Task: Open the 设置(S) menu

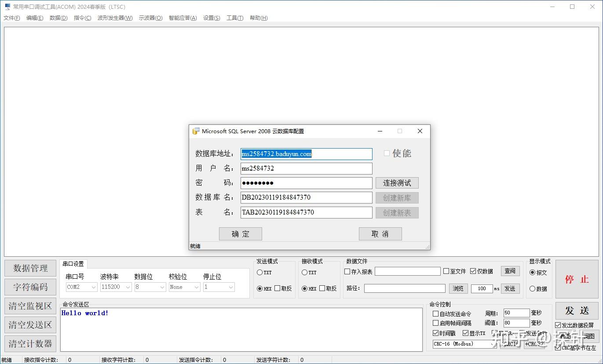Action: pos(212,18)
